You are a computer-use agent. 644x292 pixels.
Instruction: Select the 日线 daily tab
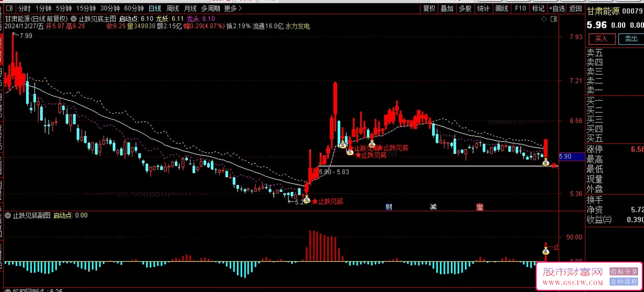click(x=155, y=9)
